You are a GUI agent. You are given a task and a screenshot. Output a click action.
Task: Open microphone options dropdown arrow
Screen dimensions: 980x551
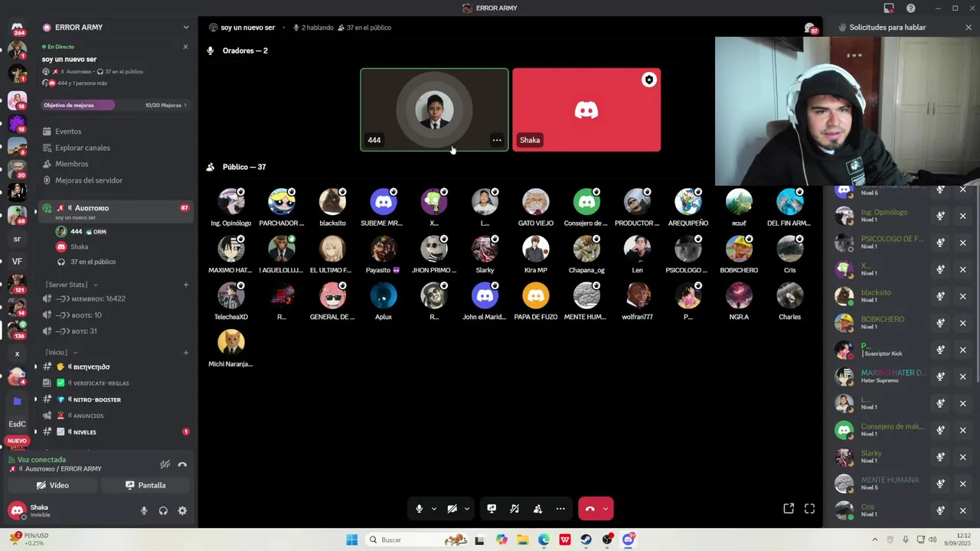point(433,508)
